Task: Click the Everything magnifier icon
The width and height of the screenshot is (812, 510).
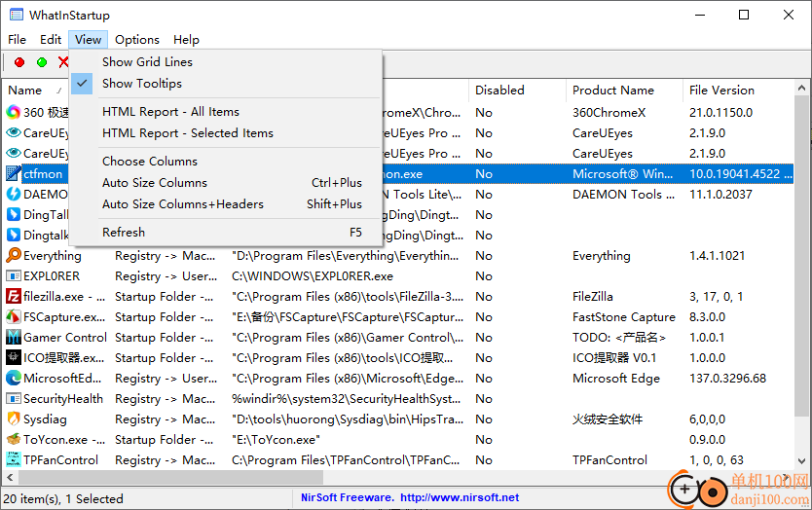Action: pyautogui.click(x=14, y=255)
